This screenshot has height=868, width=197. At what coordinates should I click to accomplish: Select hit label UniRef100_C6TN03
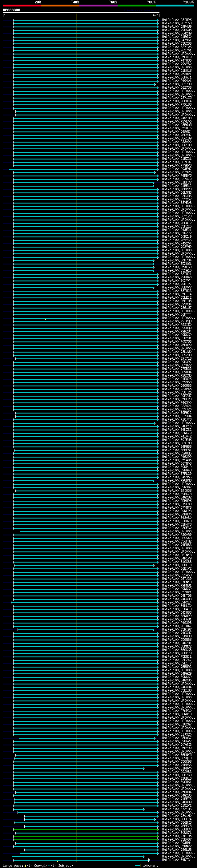176,463
